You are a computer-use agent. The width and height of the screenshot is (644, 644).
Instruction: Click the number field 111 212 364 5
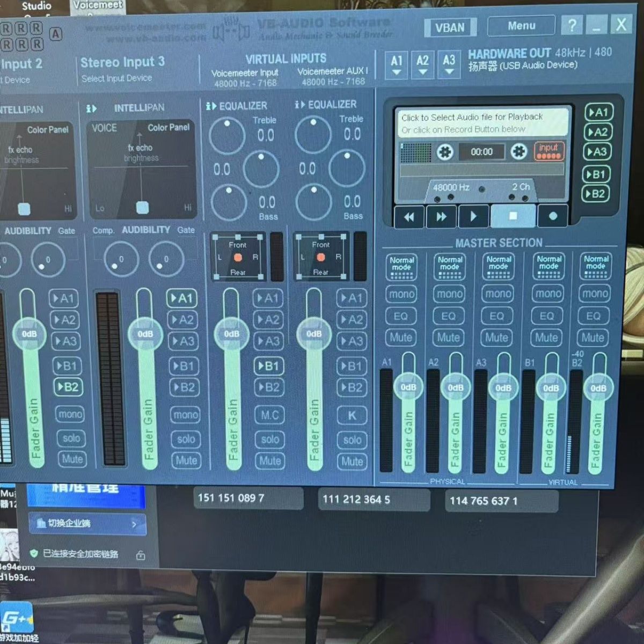374,500
